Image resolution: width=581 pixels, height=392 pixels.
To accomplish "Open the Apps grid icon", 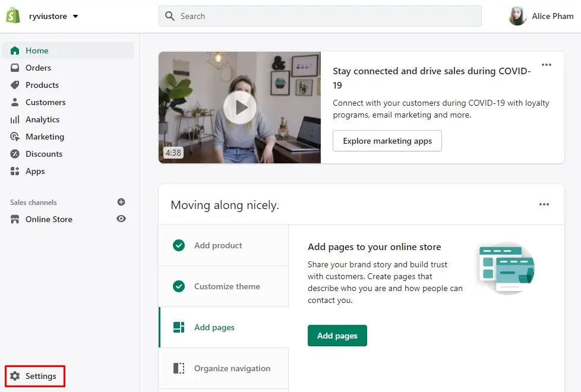I will tap(15, 171).
